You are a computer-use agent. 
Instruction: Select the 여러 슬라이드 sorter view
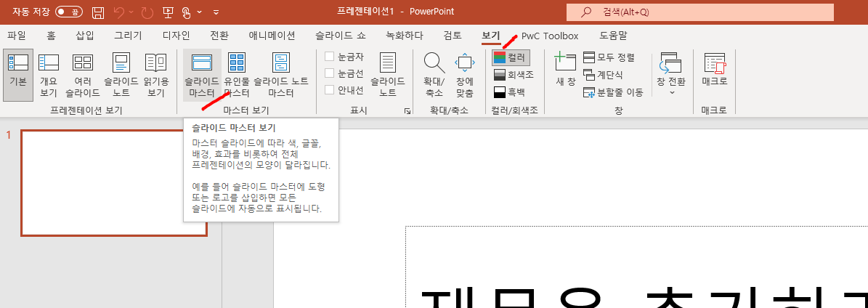coord(83,75)
